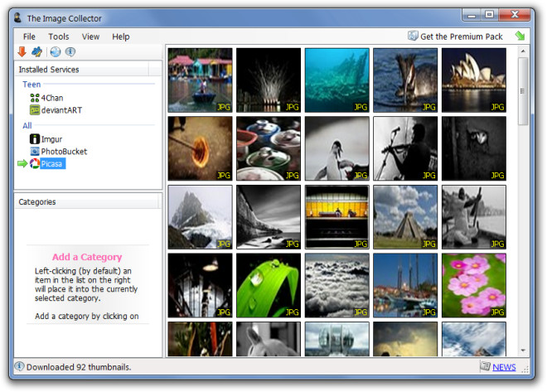
Task: Click the newspaper icon next to NEWS
Action: (x=485, y=365)
